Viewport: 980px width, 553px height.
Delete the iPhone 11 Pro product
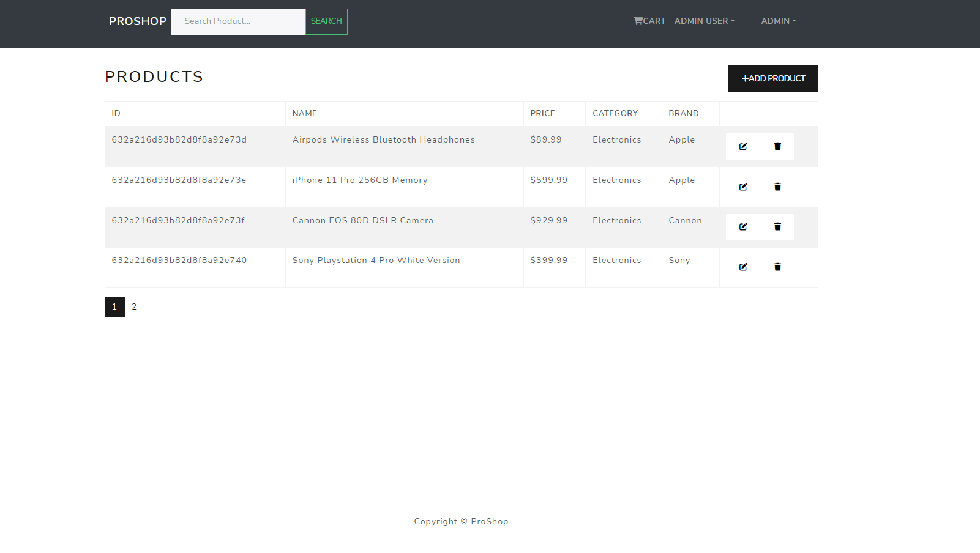(x=777, y=187)
